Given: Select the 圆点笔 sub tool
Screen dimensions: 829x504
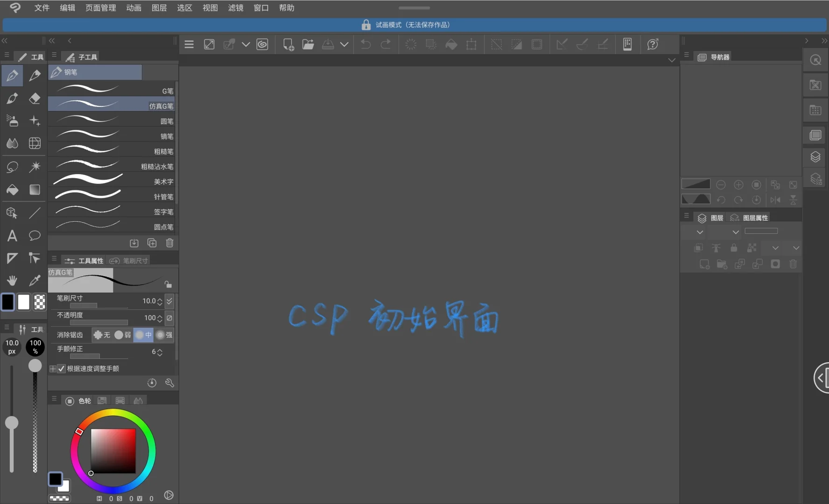Looking at the screenshot, I should (x=112, y=224).
